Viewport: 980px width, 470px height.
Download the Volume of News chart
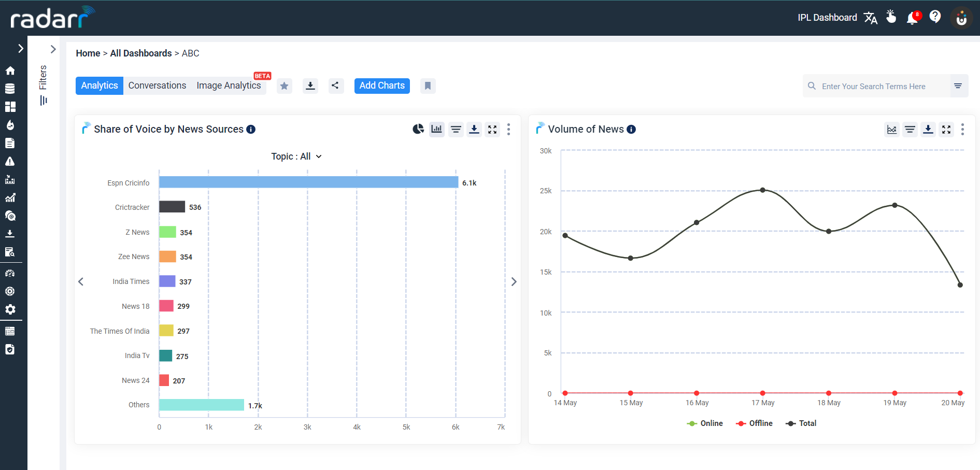pos(928,129)
